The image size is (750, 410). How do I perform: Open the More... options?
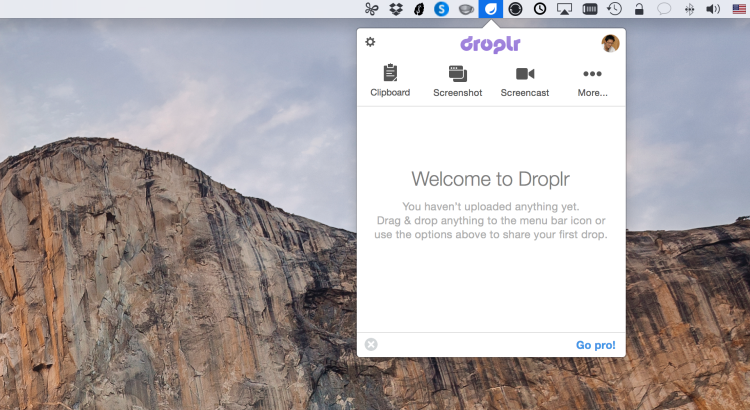[592, 82]
